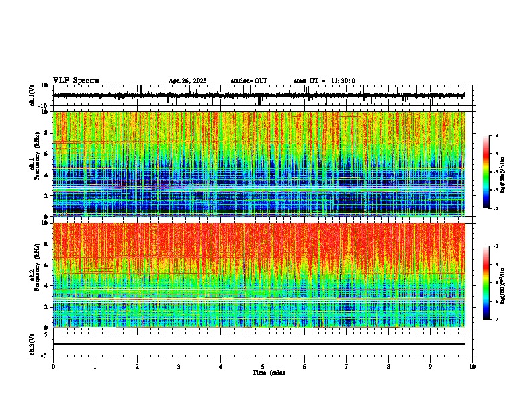Click the ch.3(V) flat-line trace panel
The image size is (532, 411).
coord(264,345)
